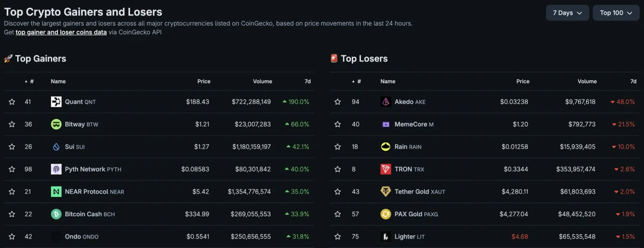
Task: Click Rain's $15,939,405 volume value
Action: coord(577,147)
